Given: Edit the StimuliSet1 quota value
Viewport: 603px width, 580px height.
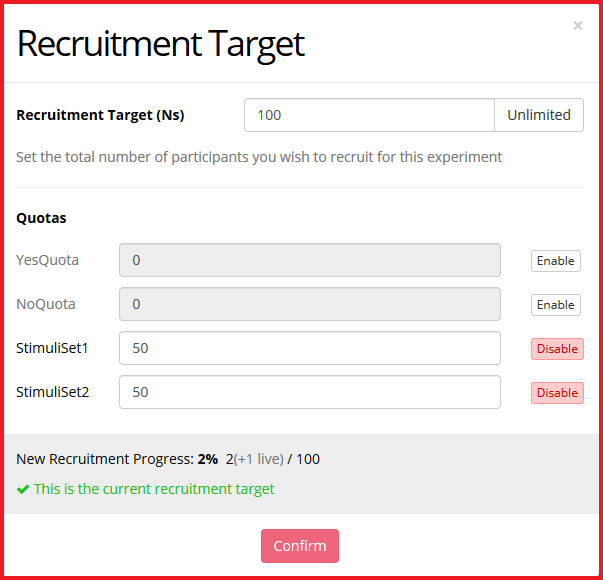Looking at the screenshot, I should 309,348.
